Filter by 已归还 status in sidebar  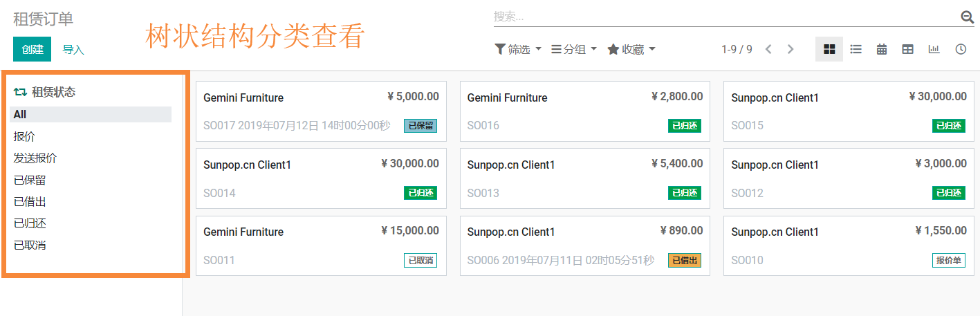pos(30,223)
